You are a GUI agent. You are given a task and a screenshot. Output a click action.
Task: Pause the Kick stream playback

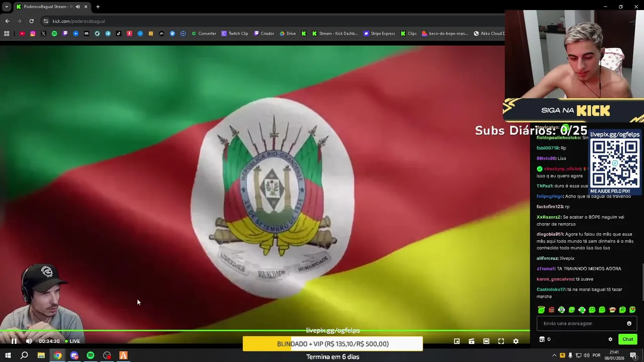pyautogui.click(x=14, y=341)
